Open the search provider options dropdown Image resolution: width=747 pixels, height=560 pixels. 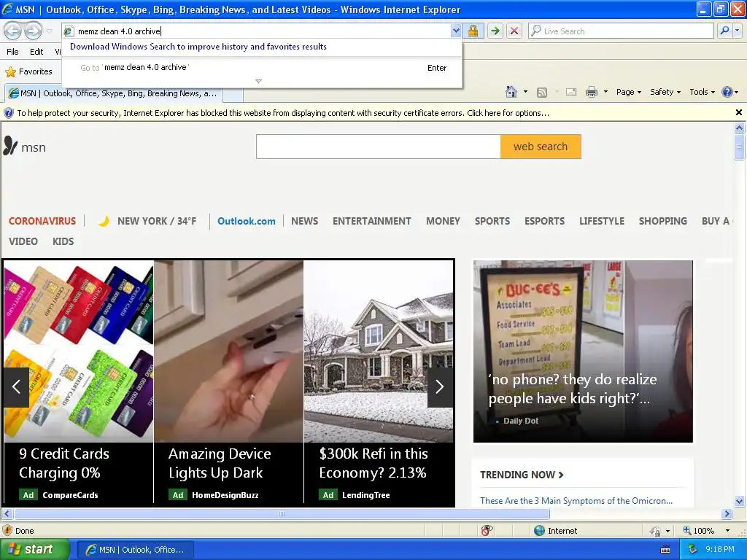(x=737, y=31)
